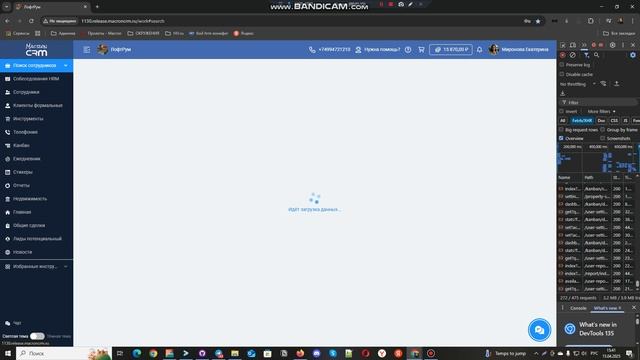Open search in the DevTools Network panel
This screenshot has width=640, height=360.
[x=596, y=55]
